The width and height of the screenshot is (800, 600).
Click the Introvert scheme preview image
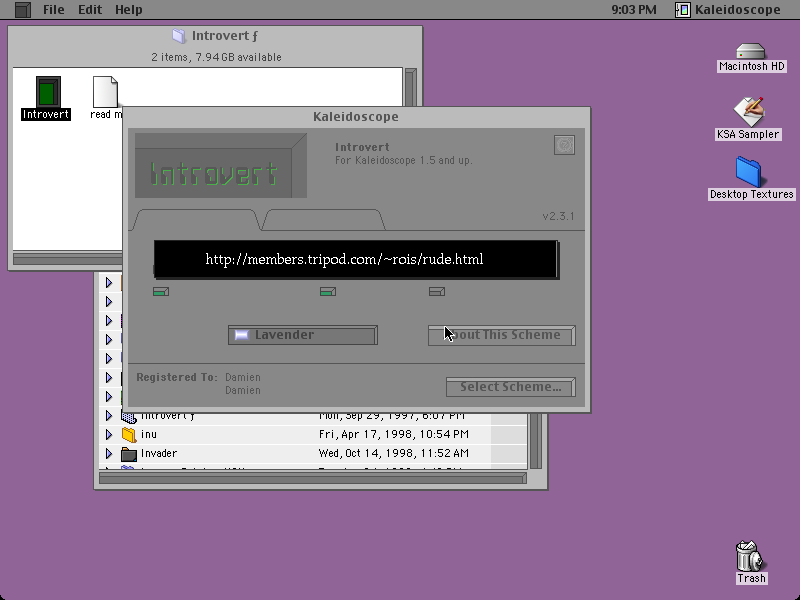point(221,165)
